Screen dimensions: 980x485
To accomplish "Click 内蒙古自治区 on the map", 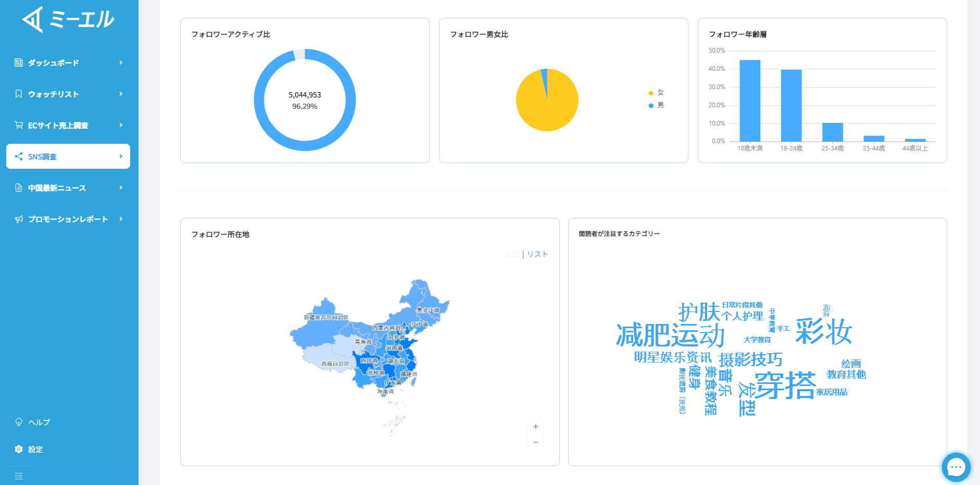I will point(389,328).
